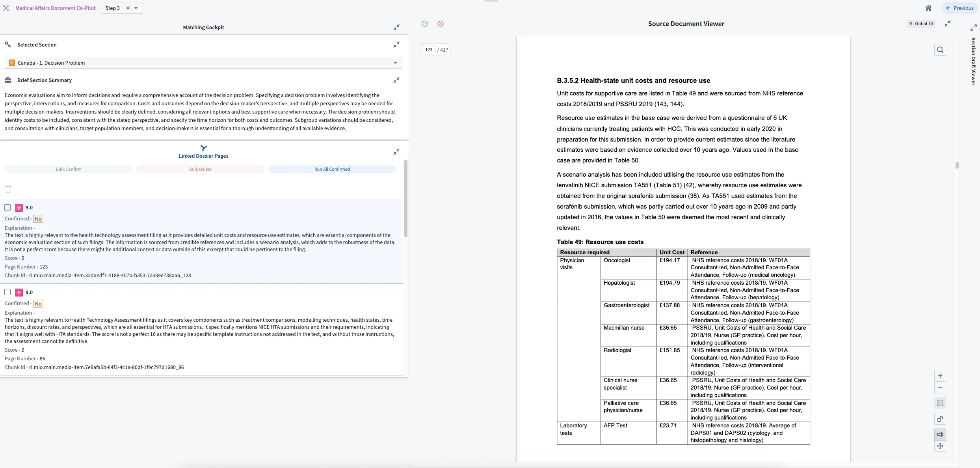
Task: Click the 'Page Number • 123' text
Action: (x=26, y=267)
